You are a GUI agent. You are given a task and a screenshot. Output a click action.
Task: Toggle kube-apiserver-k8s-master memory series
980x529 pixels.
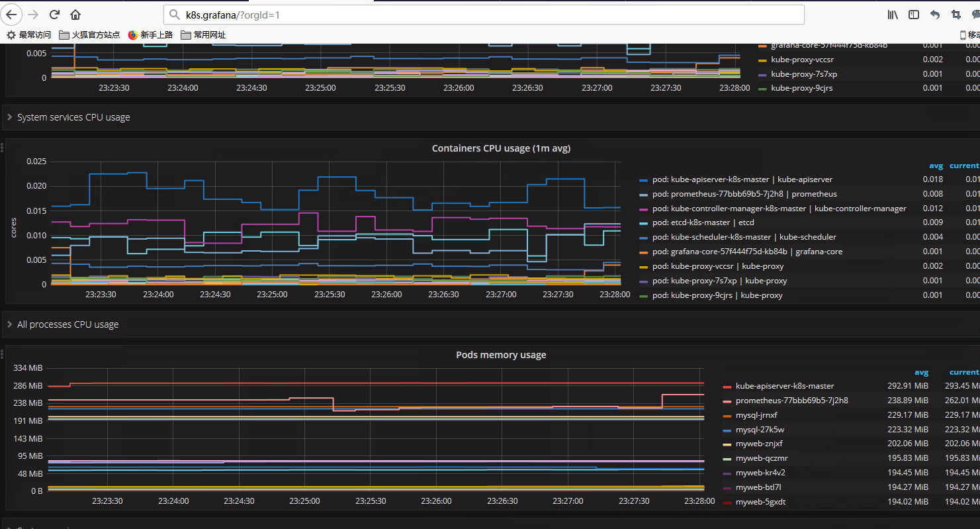point(785,386)
